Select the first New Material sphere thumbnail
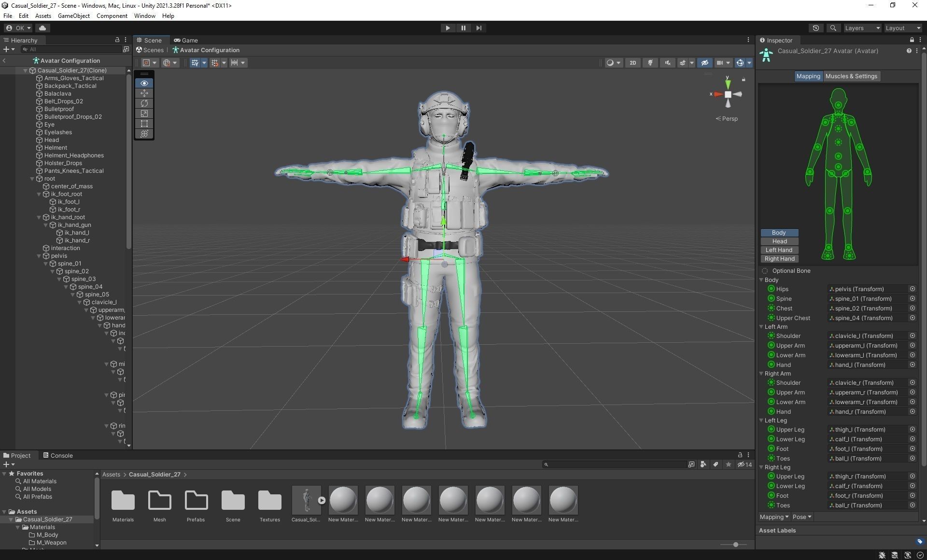The width and height of the screenshot is (927, 560). point(343,500)
